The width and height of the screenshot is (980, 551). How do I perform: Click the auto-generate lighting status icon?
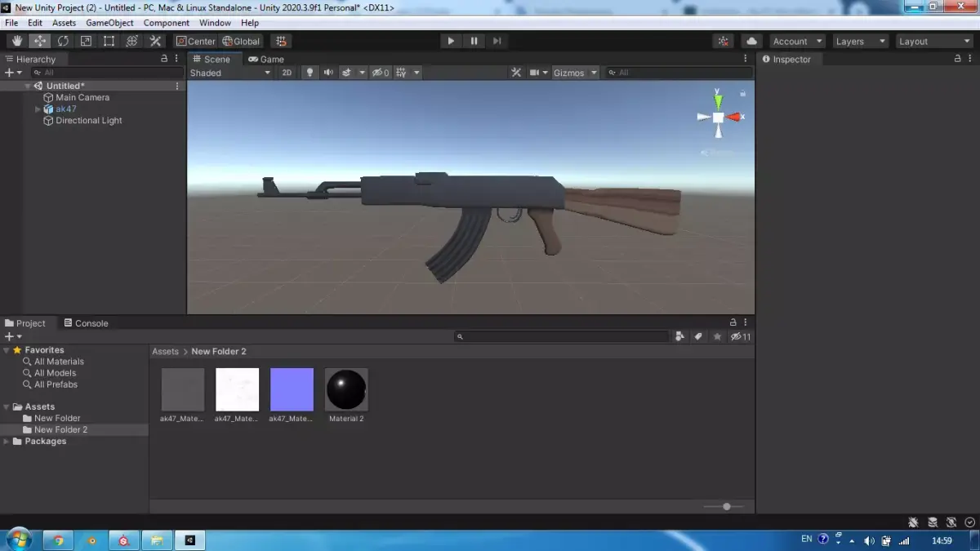[952, 522]
